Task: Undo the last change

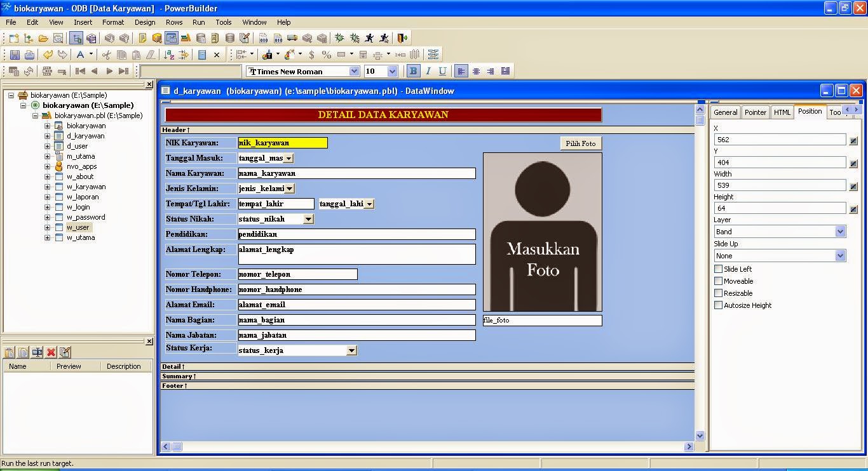Action: tap(47, 55)
